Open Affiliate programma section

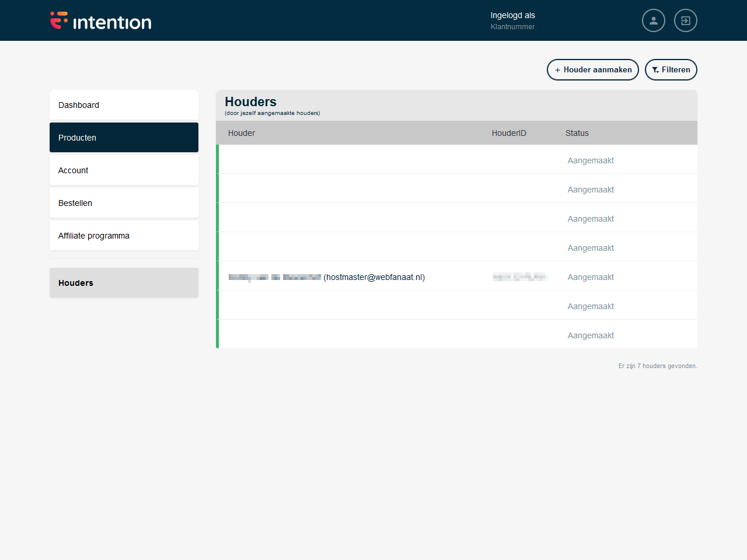[124, 236]
